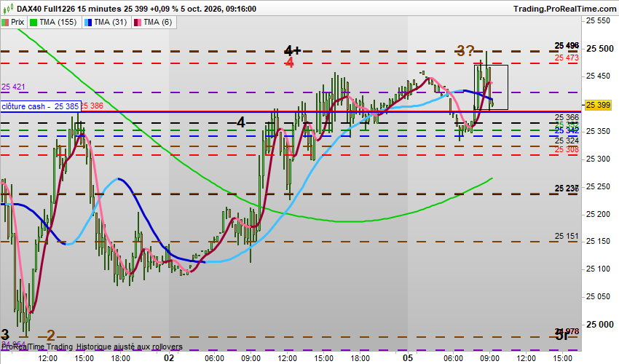The image size is (619, 364).
Task: Select the red '4' wave annotation
Action: (x=289, y=63)
